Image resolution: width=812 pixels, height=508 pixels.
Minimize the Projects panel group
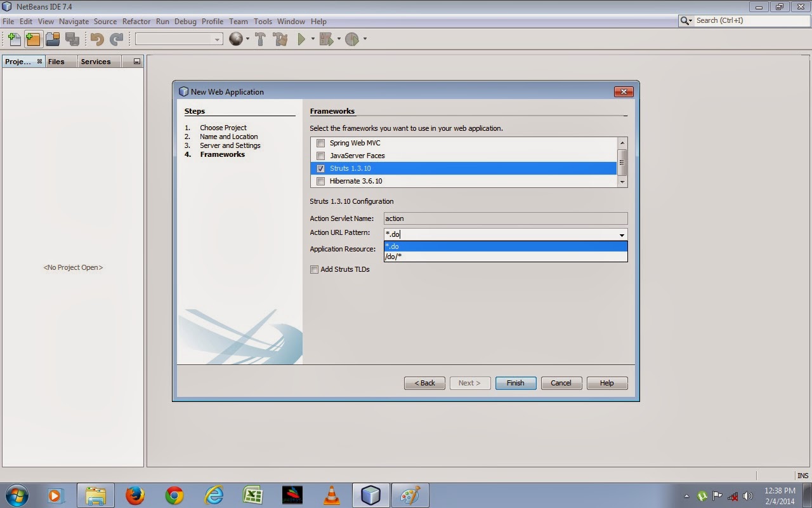click(x=136, y=62)
